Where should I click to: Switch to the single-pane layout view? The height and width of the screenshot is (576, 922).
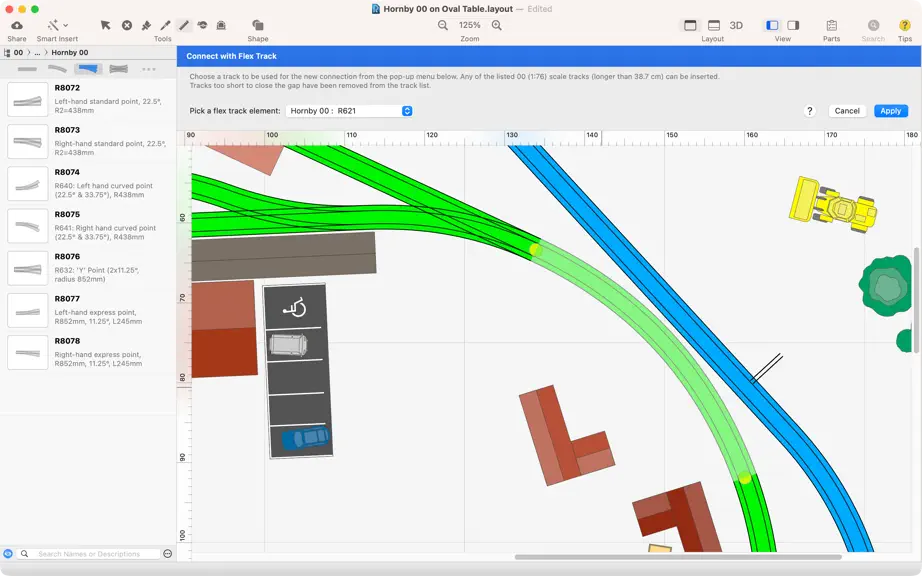pyautogui.click(x=690, y=25)
